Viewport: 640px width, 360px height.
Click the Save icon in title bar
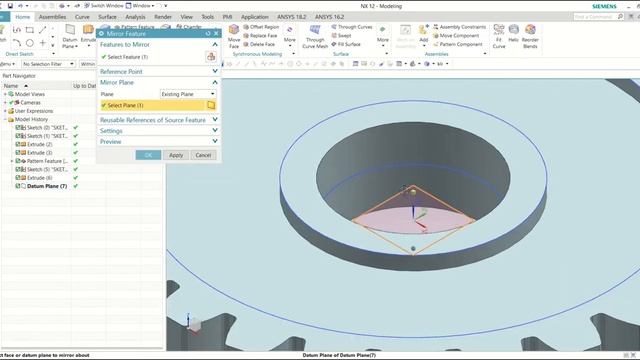(10, 6)
